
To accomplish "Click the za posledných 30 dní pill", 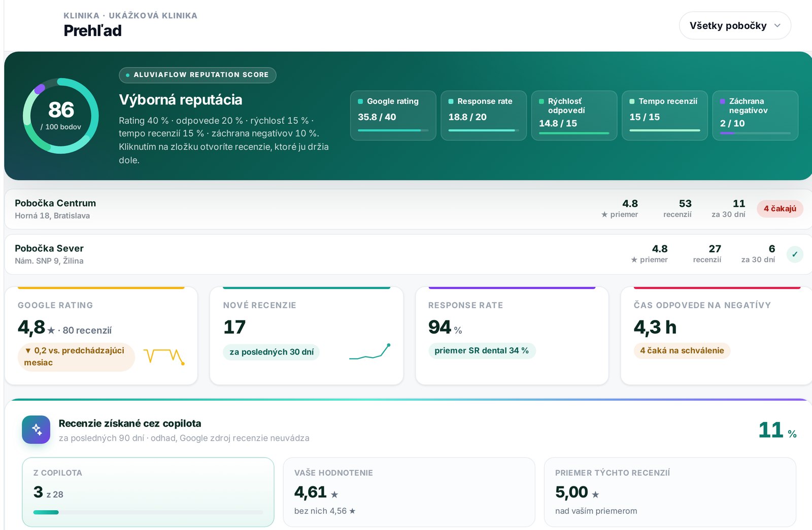I will point(271,352).
